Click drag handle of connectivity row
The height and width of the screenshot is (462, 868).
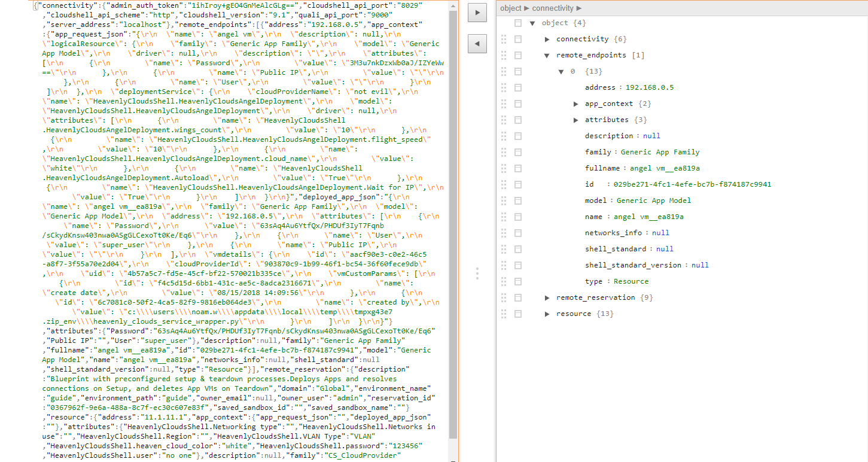point(504,39)
